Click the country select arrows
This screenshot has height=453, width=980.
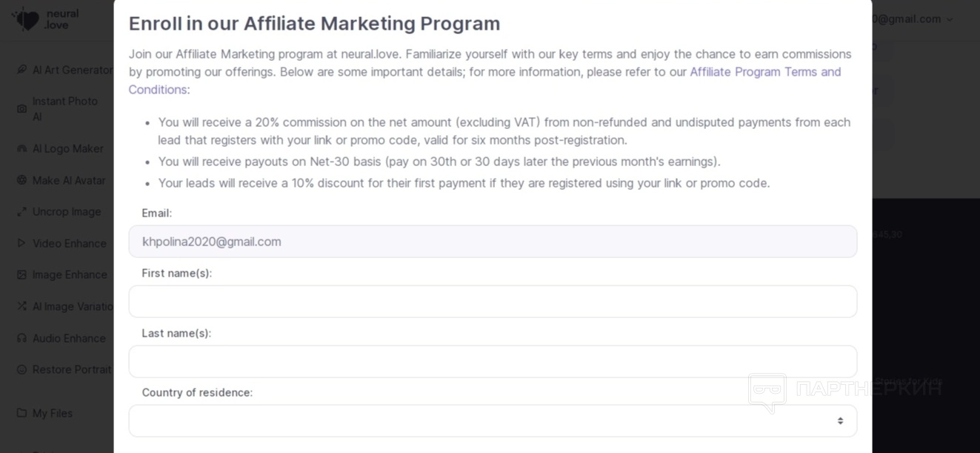840,420
